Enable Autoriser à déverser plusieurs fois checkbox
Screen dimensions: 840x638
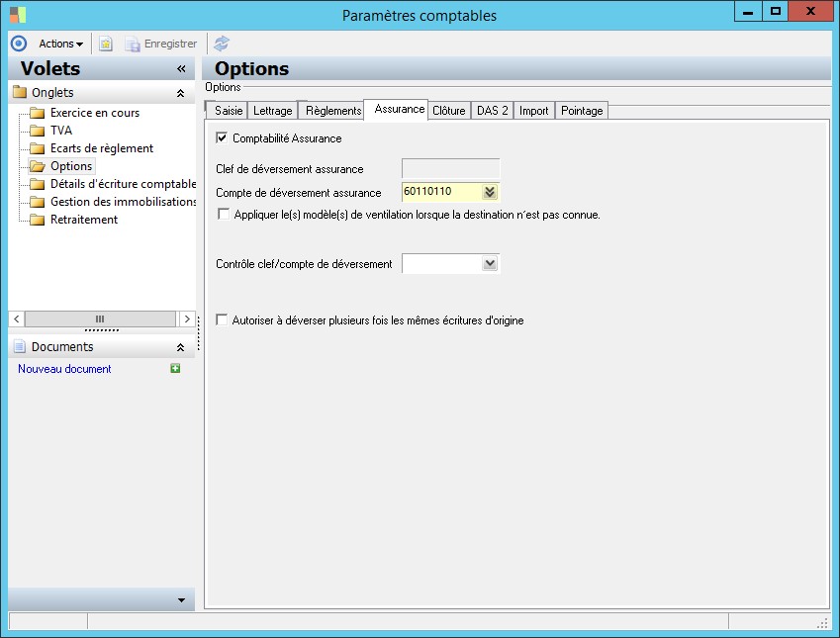click(222, 319)
